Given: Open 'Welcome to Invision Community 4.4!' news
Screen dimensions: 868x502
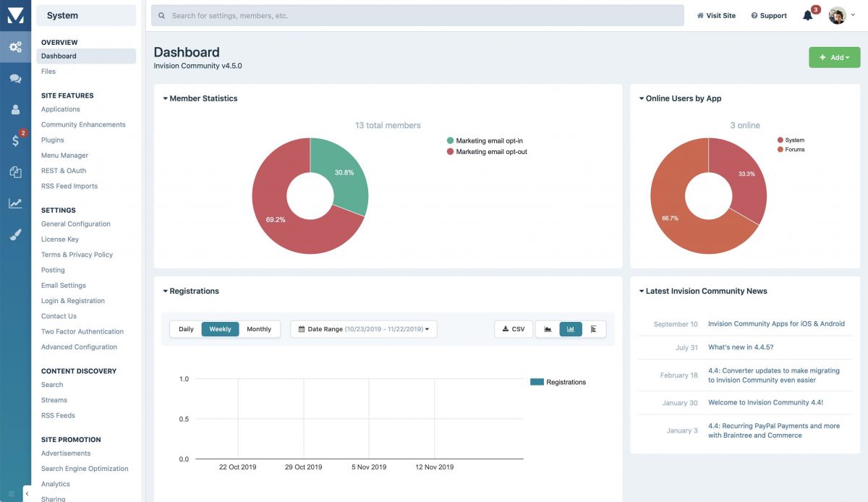Looking at the screenshot, I should (765, 403).
